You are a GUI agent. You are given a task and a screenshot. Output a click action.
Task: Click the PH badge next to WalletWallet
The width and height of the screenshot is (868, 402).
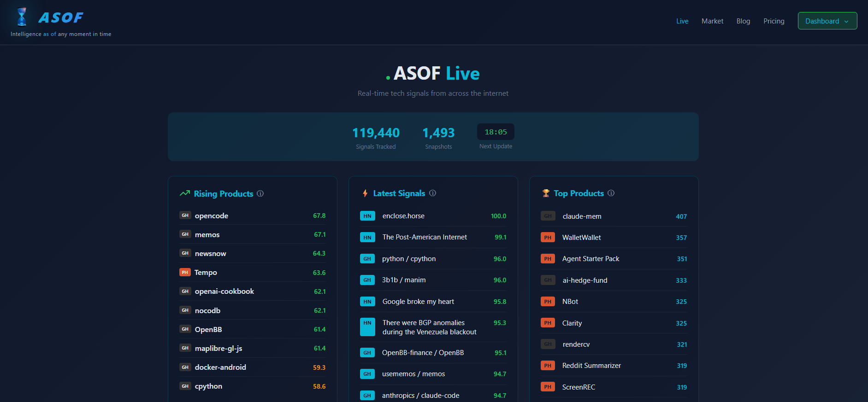click(x=548, y=238)
